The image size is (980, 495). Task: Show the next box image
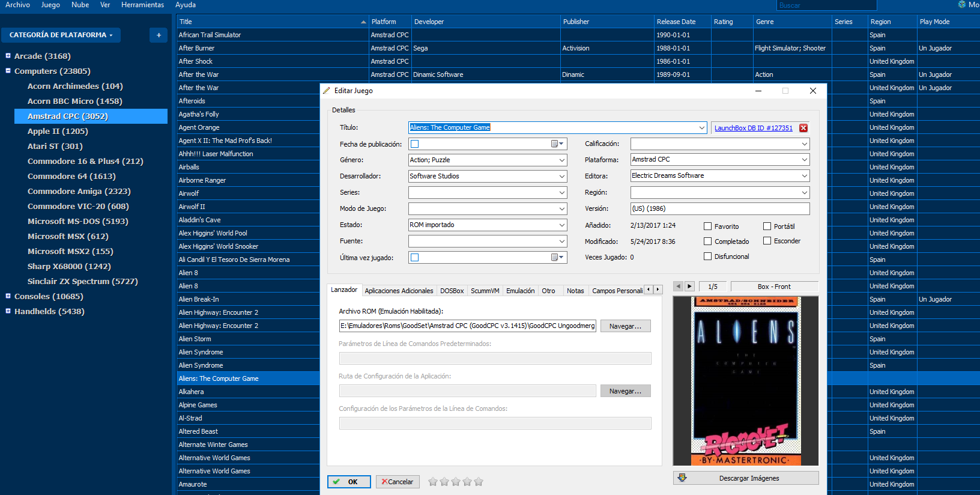pos(690,287)
